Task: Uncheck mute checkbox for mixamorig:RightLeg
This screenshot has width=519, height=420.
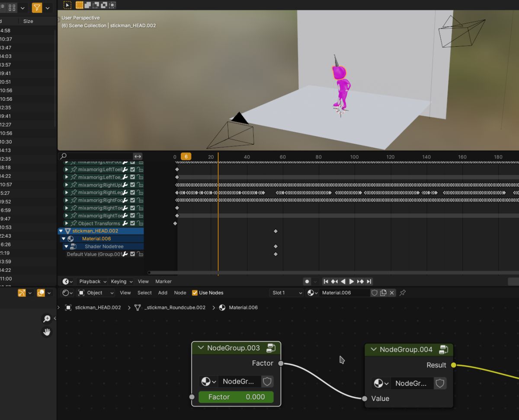Action: tap(133, 192)
